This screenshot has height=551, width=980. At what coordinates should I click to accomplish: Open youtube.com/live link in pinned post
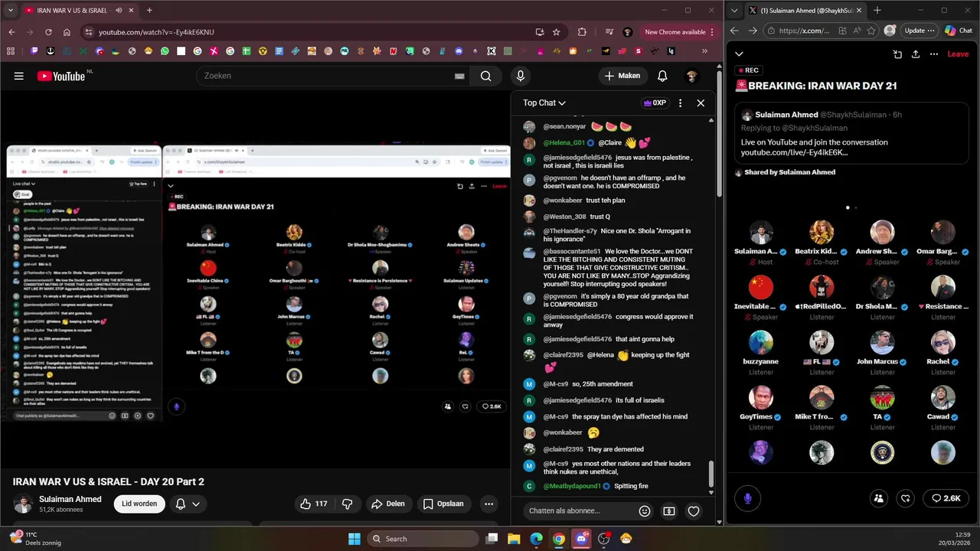tap(794, 152)
